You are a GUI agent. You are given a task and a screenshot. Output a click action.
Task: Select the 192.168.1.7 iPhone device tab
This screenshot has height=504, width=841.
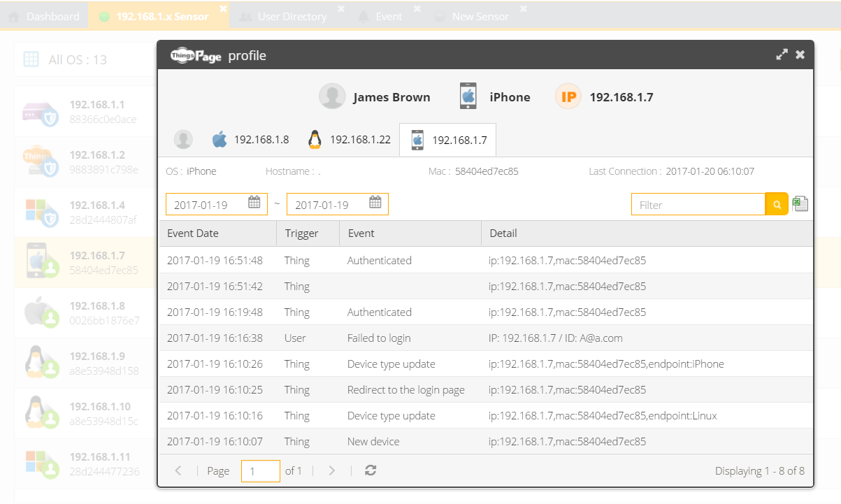pos(447,141)
